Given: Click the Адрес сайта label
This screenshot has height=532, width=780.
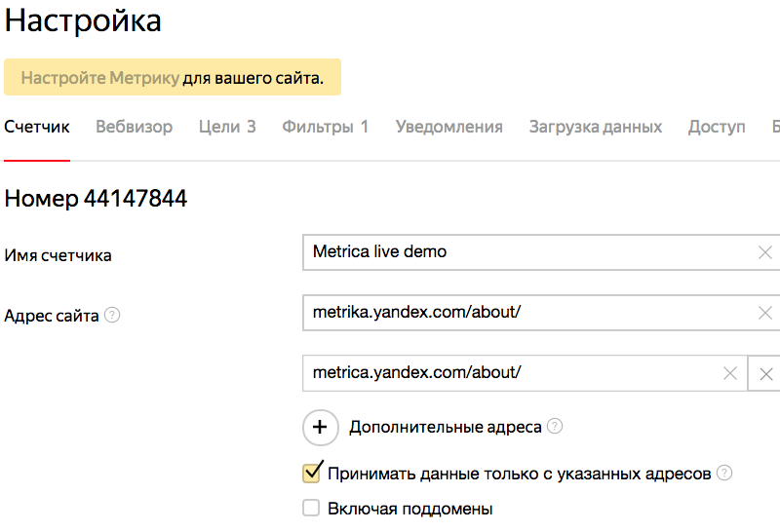Looking at the screenshot, I should (x=52, y=316).
